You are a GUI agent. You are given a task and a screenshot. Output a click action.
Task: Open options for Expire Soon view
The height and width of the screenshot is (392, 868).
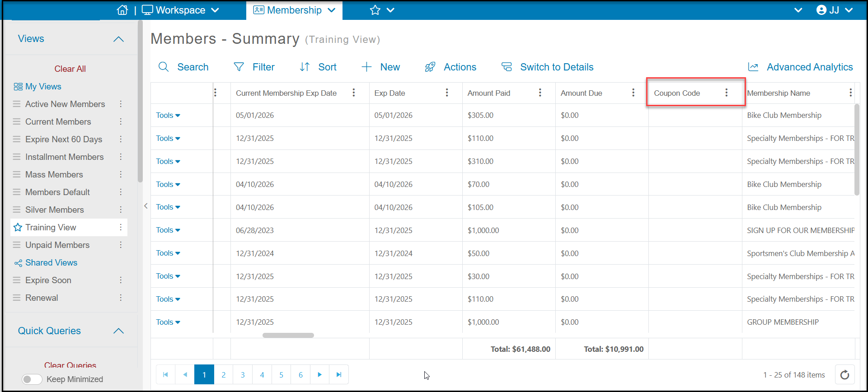tap(121, 280)
